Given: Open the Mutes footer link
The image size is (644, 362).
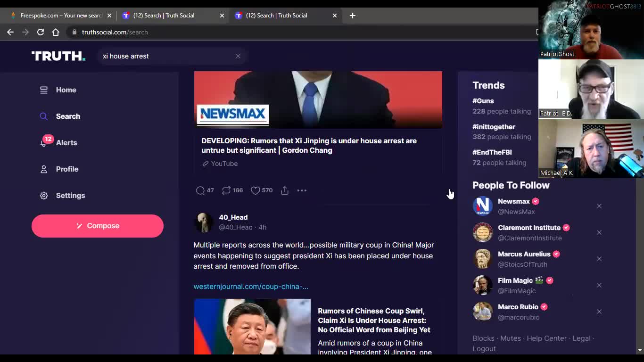Looking at the screenshot, I should [x=511, y=338].
